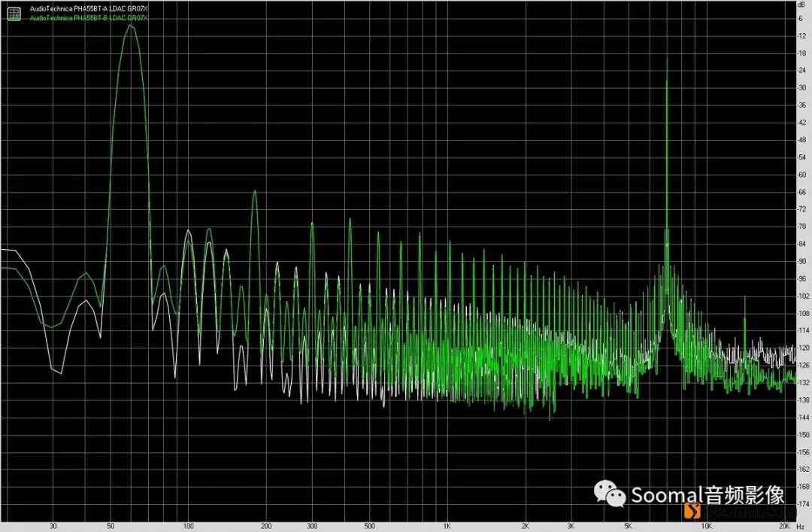
Task: Click the WeChat logo watermark
Action: tap(610, 494)
